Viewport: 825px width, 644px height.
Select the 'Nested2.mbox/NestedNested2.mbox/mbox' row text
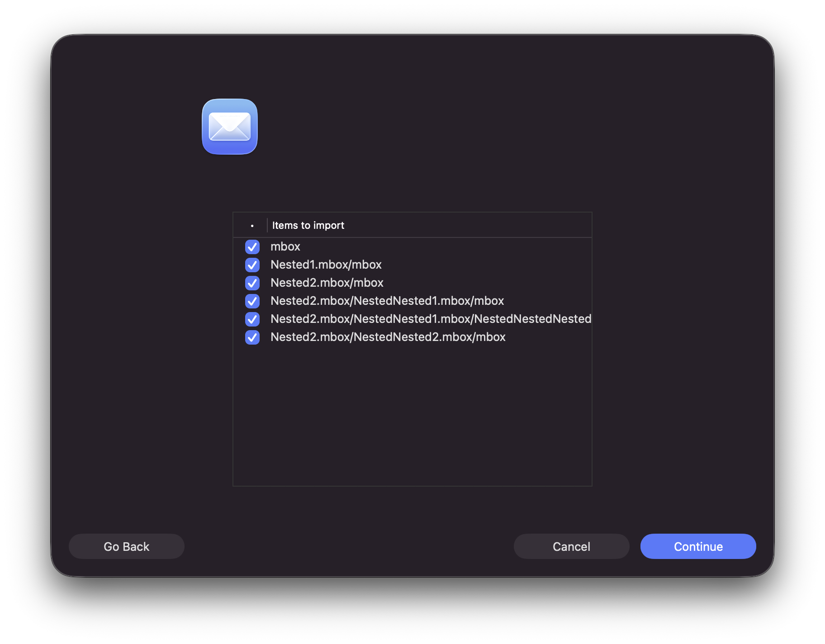click(388, 337)
